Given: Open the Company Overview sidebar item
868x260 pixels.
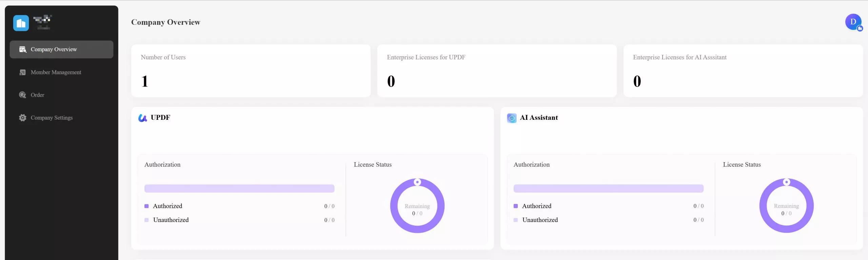Looking at the screenshot, I should pos(61,50).
